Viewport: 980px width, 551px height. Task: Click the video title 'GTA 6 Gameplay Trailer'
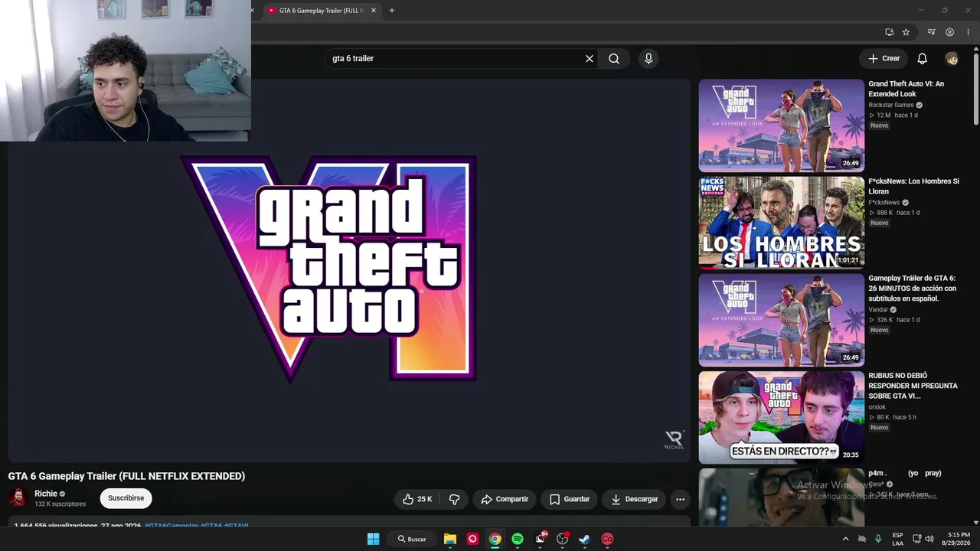127,476
